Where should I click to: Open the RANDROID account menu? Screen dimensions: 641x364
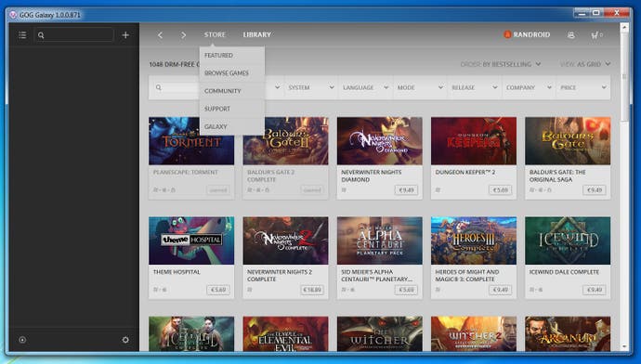tap(531, 34)
